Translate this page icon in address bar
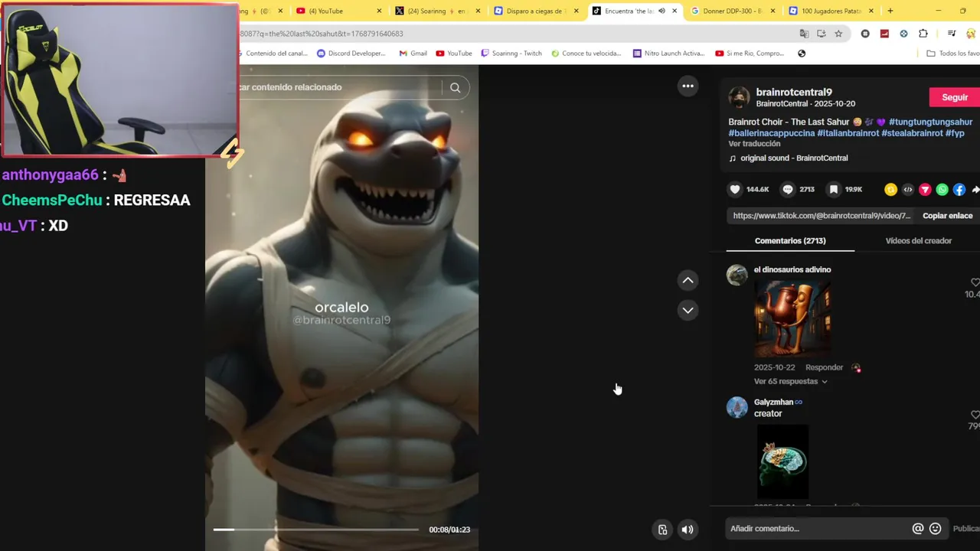 click(804, 34)
